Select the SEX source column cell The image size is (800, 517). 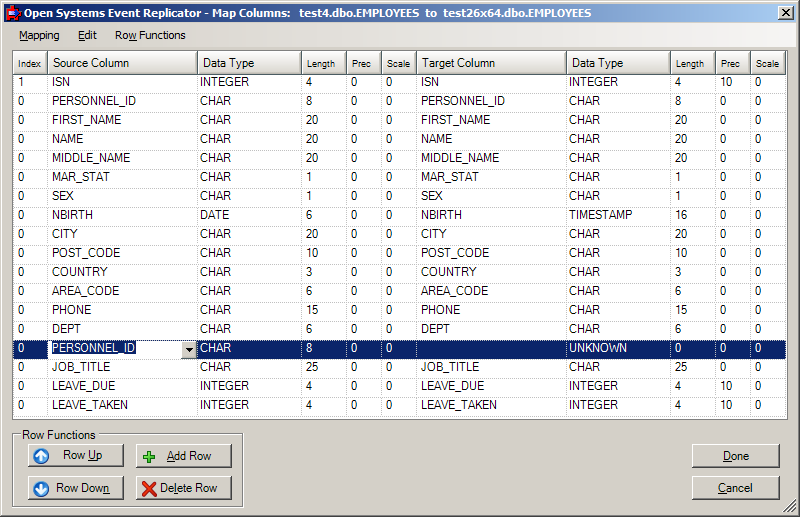[122, 196]
